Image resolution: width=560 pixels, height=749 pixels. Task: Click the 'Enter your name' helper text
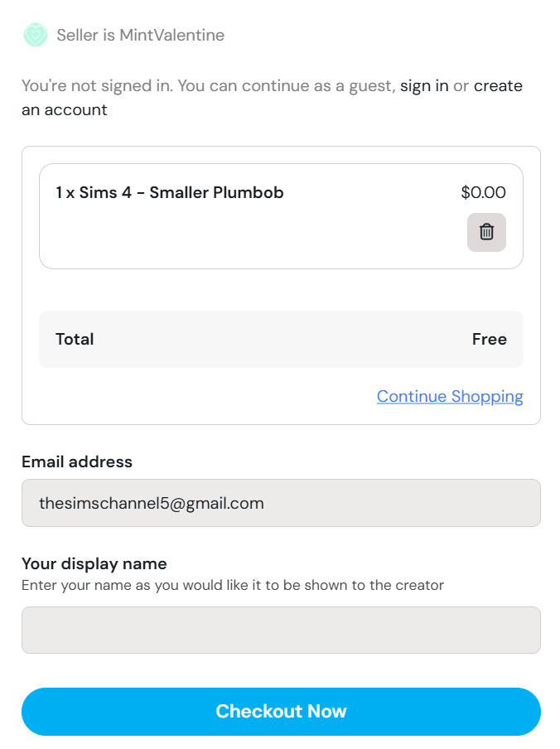[232, 585]
